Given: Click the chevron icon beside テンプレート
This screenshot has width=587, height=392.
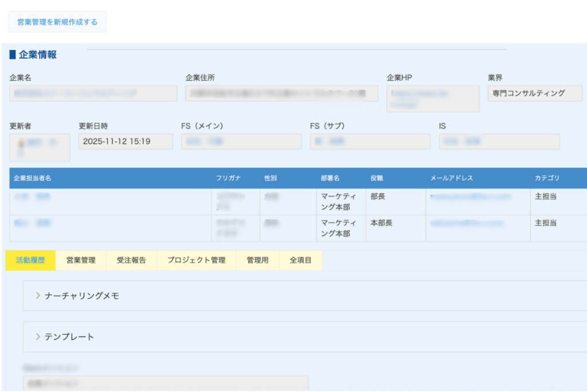Looking at the screenshot, I should [38, 336].
